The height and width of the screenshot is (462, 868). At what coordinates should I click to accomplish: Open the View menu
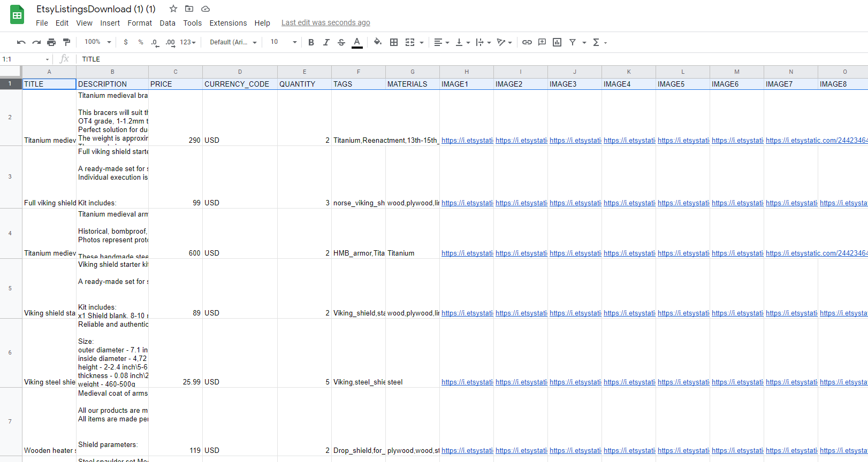click(84, 23)
